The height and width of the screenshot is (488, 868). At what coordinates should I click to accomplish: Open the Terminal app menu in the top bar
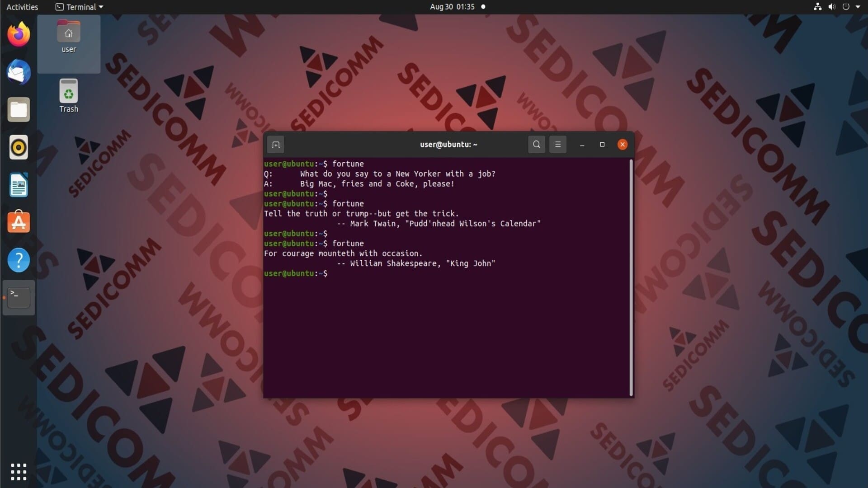pyautogui.click(x=79, y=7)
